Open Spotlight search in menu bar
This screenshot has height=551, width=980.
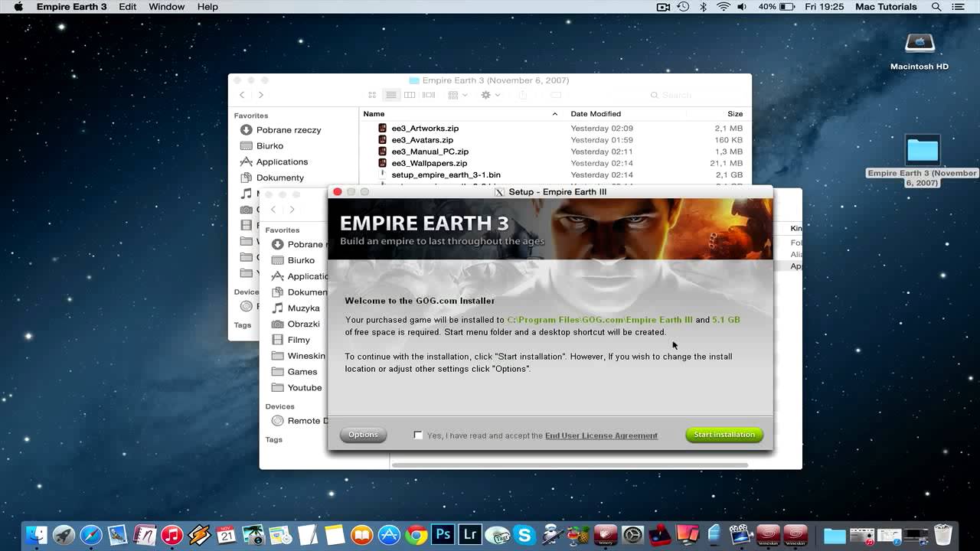pyautogui.click(x=936, y=7)
